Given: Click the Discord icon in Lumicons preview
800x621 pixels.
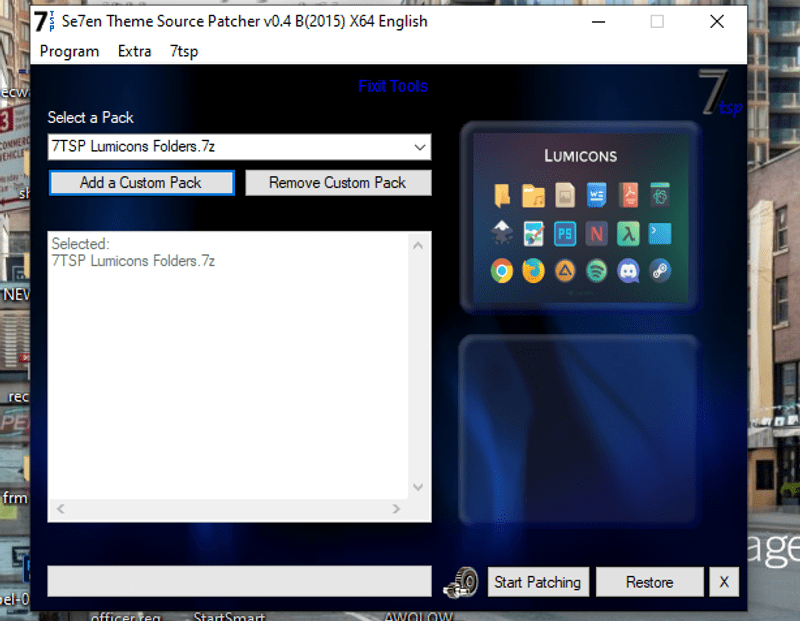Looking at the screenshot, I should point(628,270).
